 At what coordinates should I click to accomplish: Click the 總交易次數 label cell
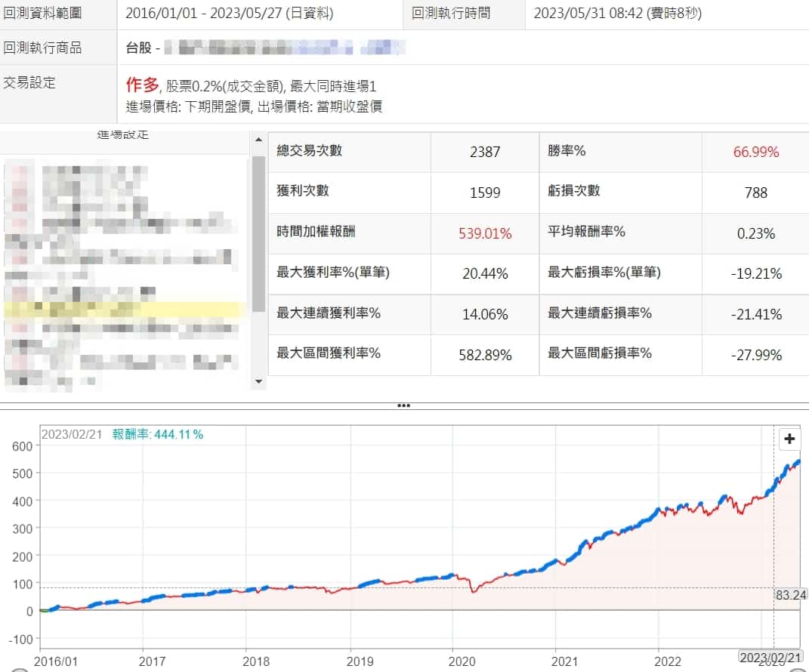pyautogui.click(x=309, y=151)
